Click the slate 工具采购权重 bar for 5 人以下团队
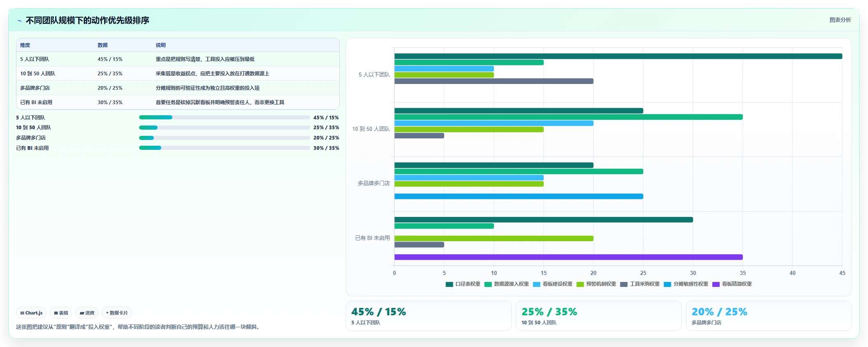The width and height of the screenshot is (868, 347). click(494, 81)
